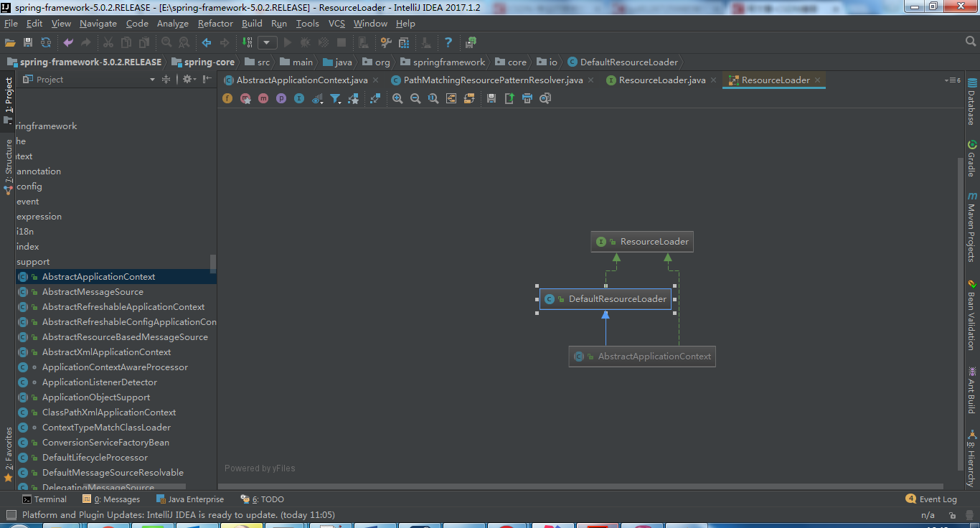Zoom in on the diagram

tap(397, 98)
